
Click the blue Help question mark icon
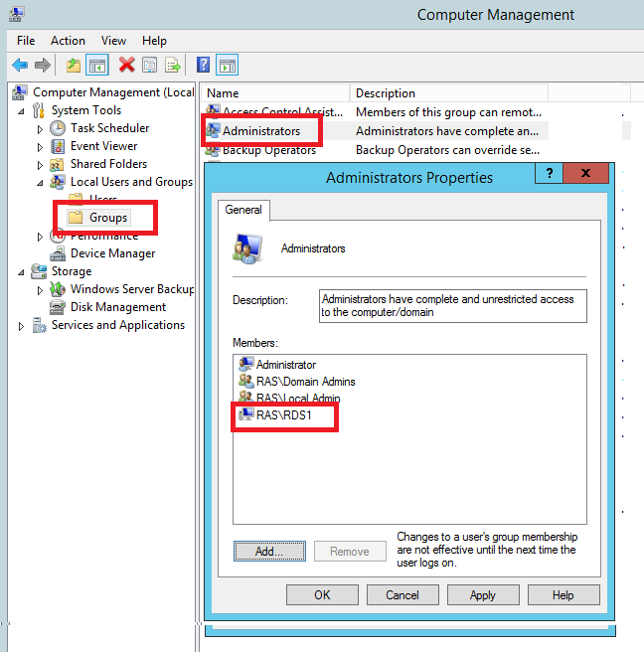click(x=203, y=65)
